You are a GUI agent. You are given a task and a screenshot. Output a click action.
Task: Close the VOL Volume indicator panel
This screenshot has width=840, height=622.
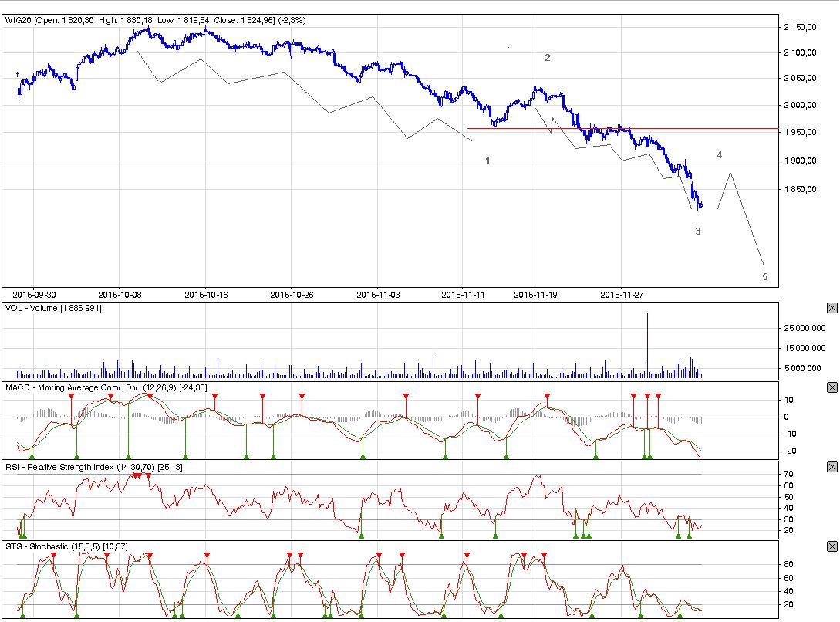tap(832, 308)
